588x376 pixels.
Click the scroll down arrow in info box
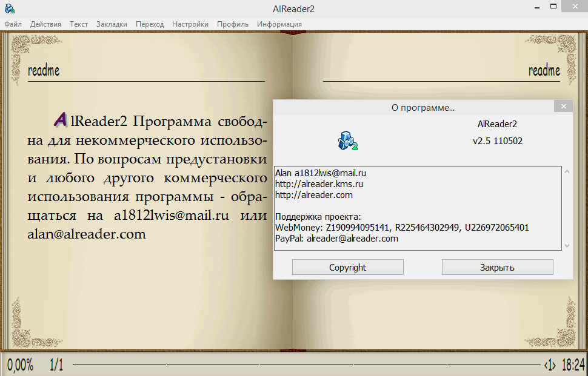(x=567, y=246)
